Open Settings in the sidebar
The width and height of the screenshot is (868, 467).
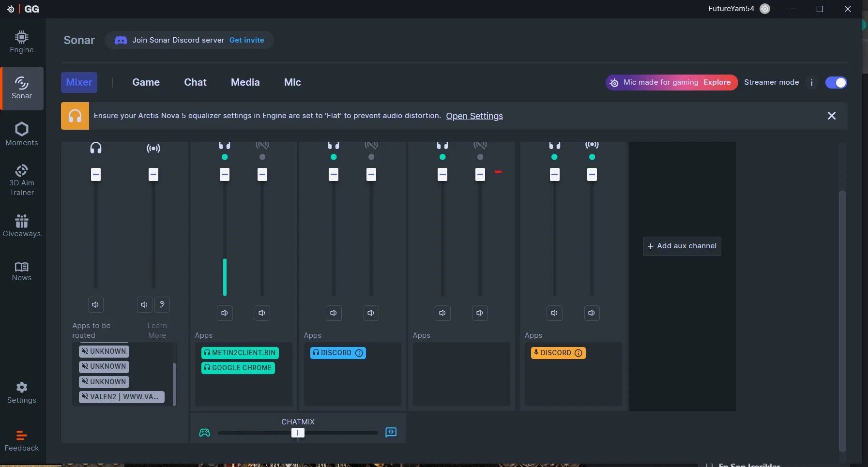(x=22, y=393)
